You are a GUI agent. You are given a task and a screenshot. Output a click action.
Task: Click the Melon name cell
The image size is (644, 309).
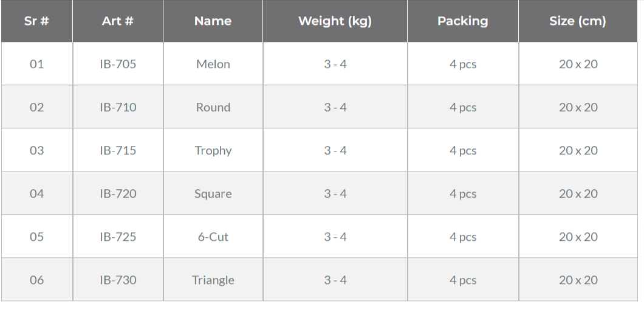tap(213, 64)
